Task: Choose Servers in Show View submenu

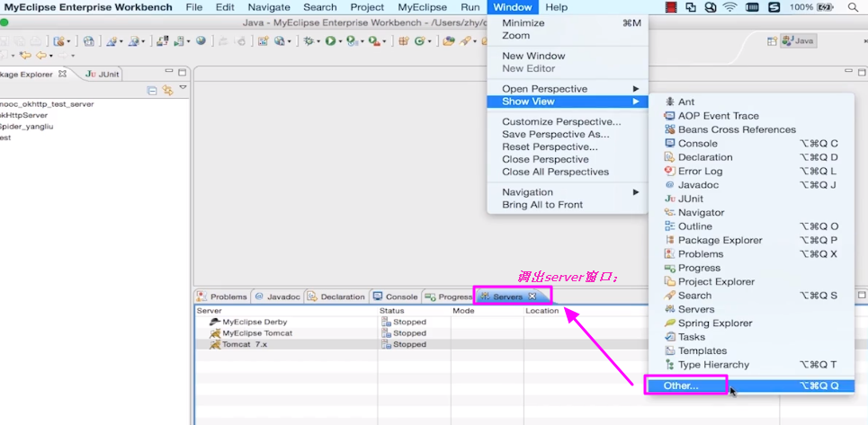Action: click(x=752, y=309)
